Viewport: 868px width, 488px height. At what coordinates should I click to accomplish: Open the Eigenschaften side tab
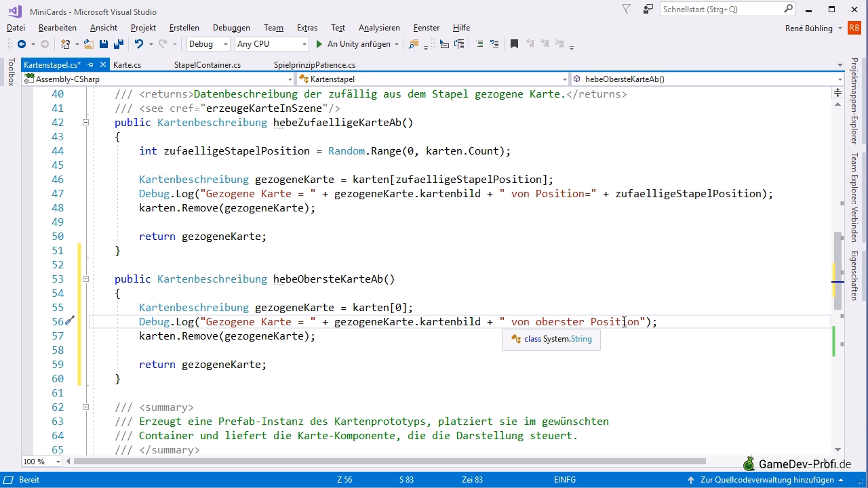point(854,276)
